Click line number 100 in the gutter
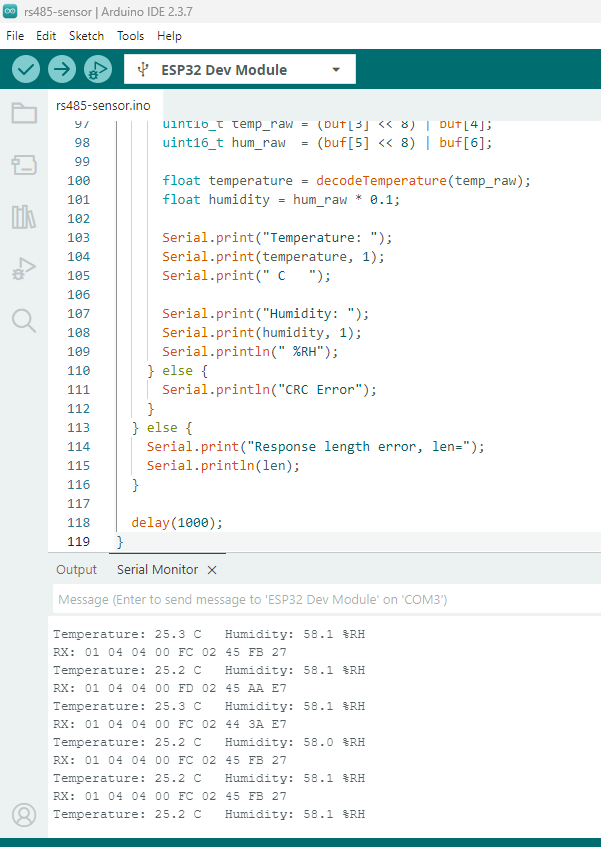 point(78,180)
